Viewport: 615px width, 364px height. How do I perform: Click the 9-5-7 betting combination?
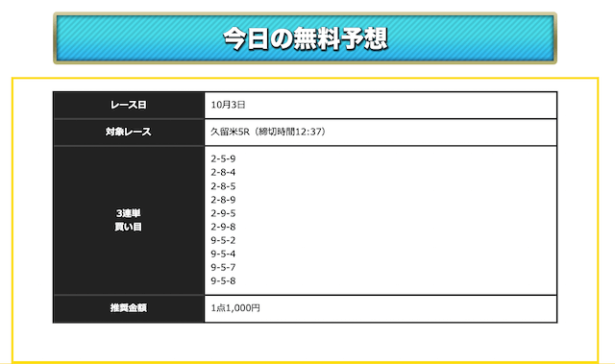[223, 267]
